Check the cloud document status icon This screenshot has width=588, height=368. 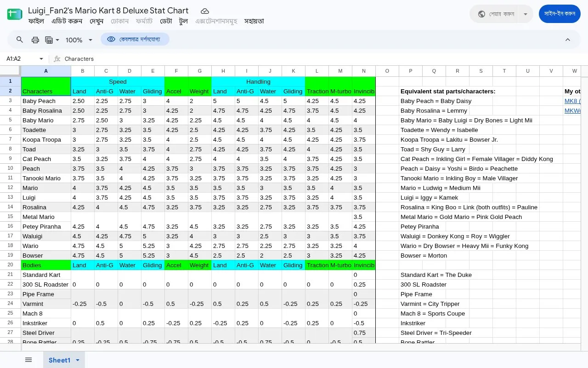205,11
